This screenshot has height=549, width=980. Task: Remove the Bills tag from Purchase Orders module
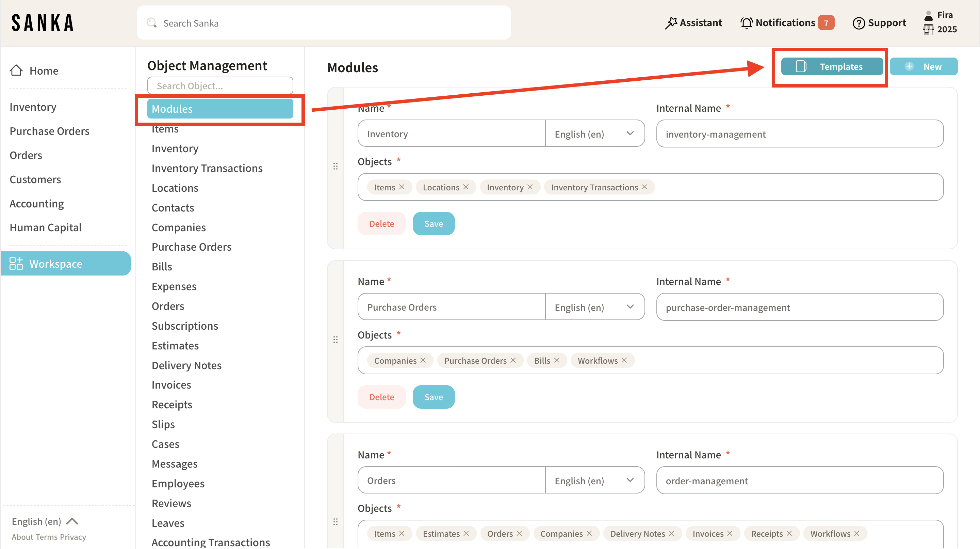[557, 360]
